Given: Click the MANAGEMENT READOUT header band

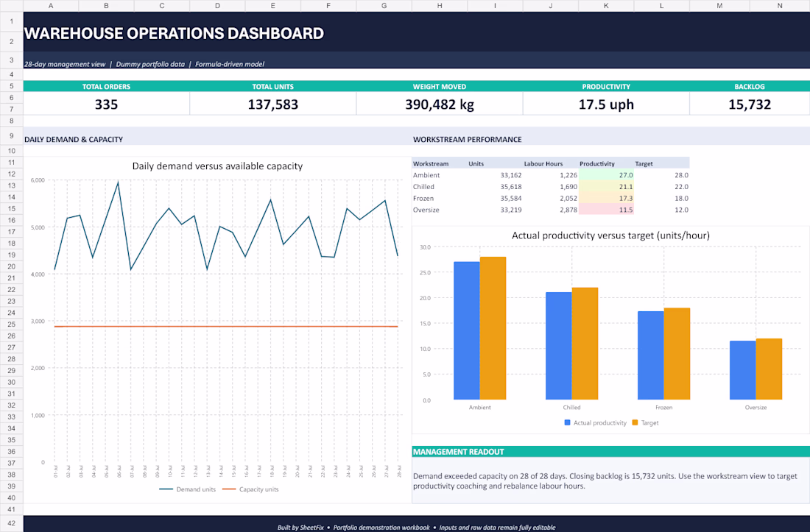Looking at the screenshot, I should coord(610,452).
